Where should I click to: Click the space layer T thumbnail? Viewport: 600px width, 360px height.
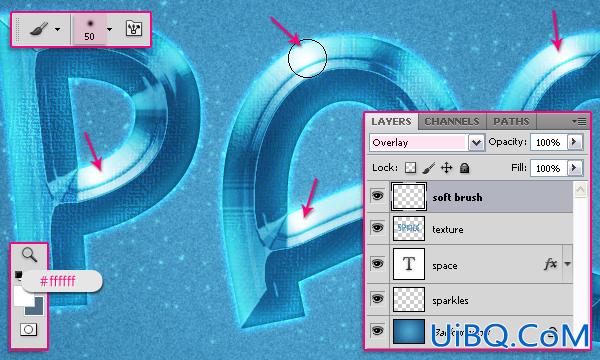coord(409,264)
